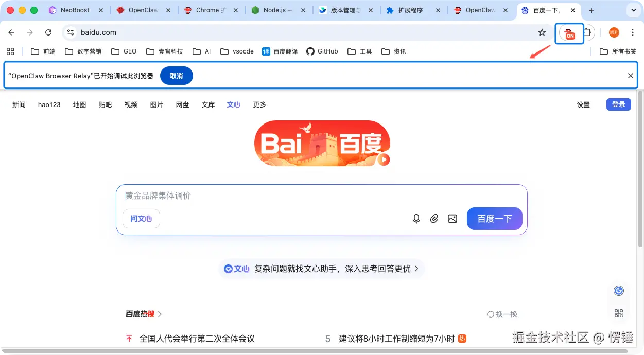Image resolution: width=644 pixels, height=355 pixels.
Task: Click the 问文心 button
Action: [141, 219]
